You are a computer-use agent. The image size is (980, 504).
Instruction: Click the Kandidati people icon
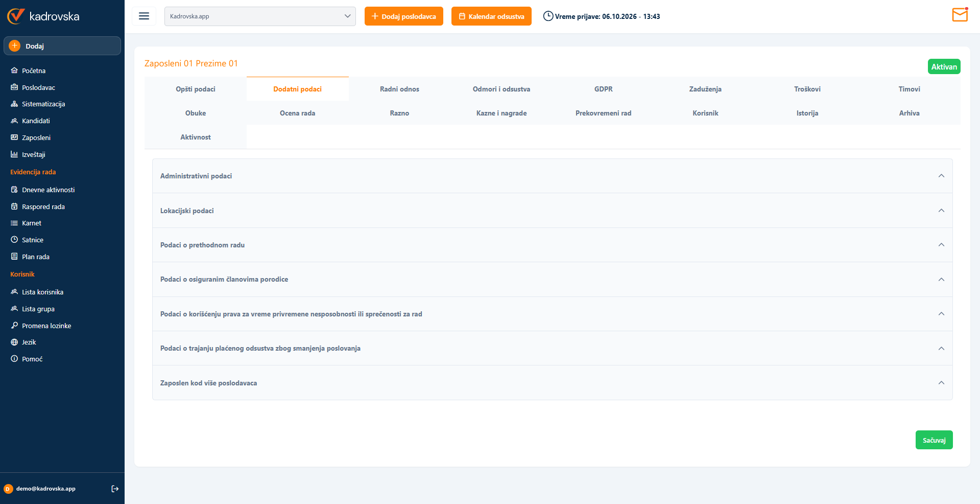click(14, 121)
